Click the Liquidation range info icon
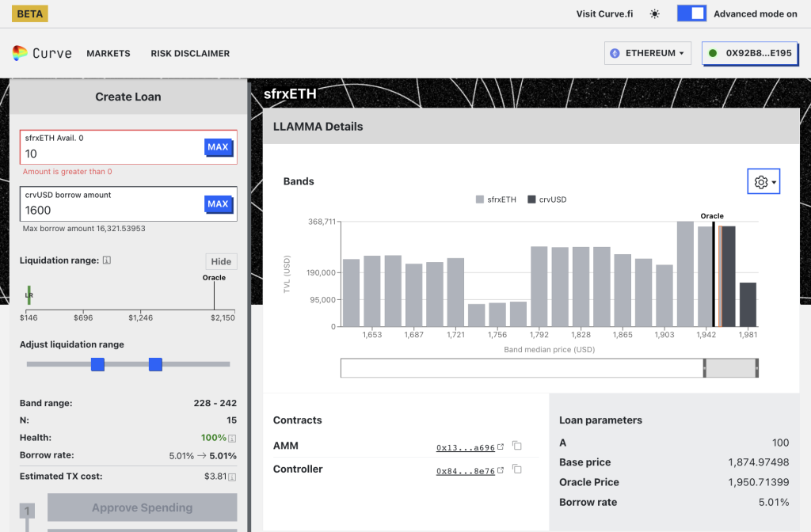Screen dimensions: 811x532 (x=107, y=260)
